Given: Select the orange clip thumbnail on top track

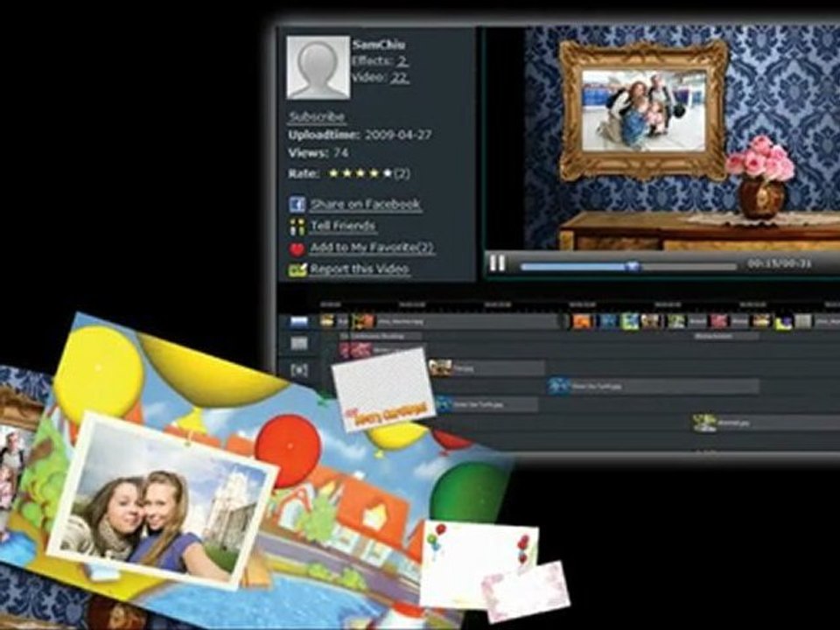Looking at the screenshot, I should [582, 321].
